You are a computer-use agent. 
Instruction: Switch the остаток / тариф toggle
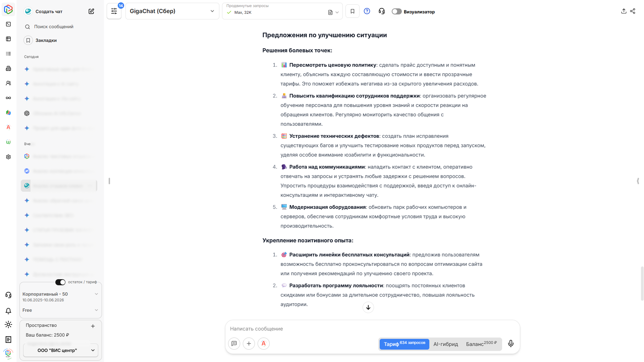(60, 282)
